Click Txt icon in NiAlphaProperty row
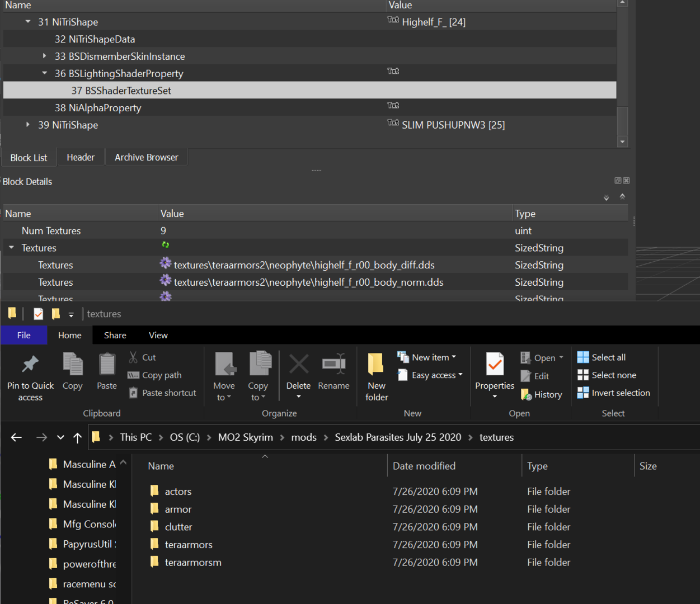The height and width of the screenshot is (604, 700). 393,105
